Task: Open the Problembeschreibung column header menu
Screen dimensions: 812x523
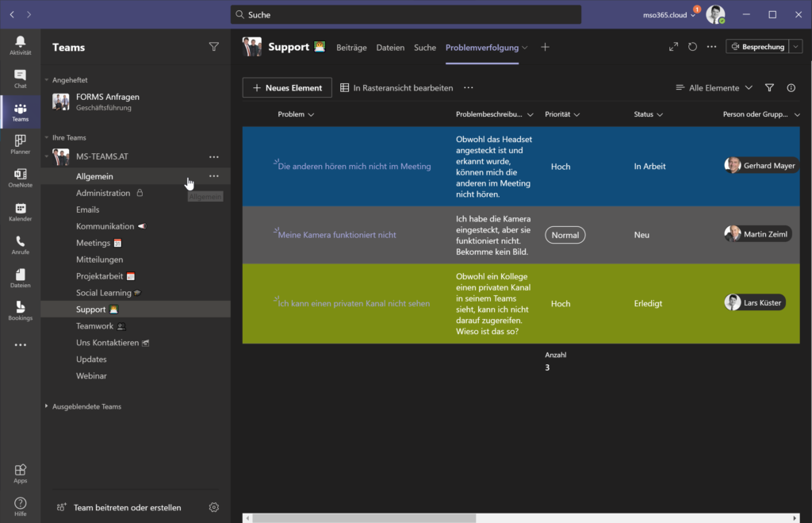Action: [494, 114]
